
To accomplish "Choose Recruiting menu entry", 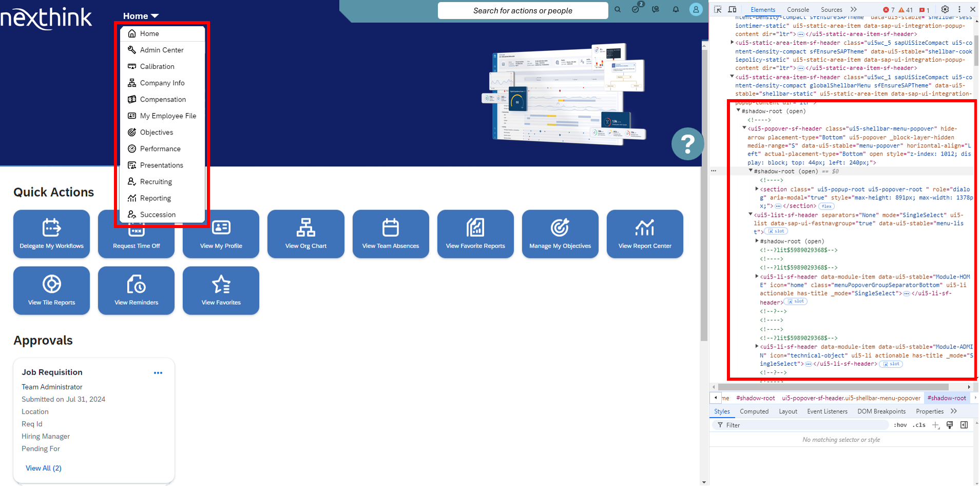I will [x=163, y=181].
